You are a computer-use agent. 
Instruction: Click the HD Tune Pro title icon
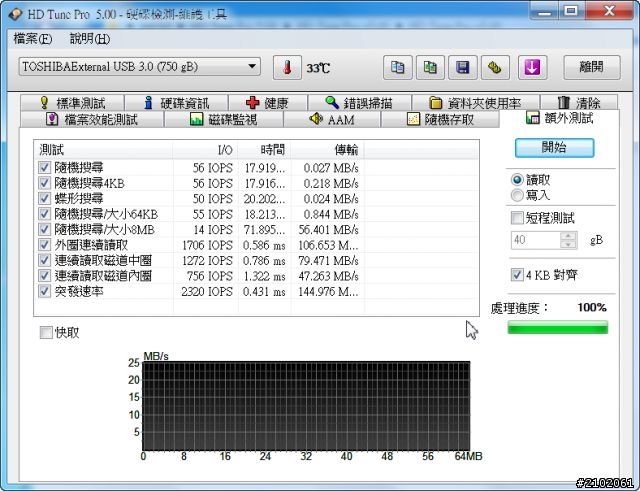click(15, 14)
